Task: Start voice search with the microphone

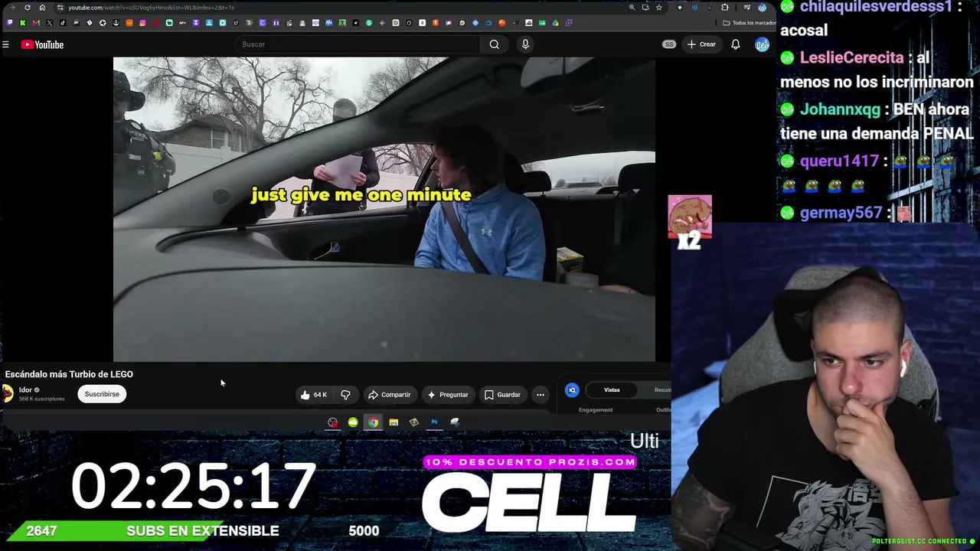Action: click(x=525, y=44)
